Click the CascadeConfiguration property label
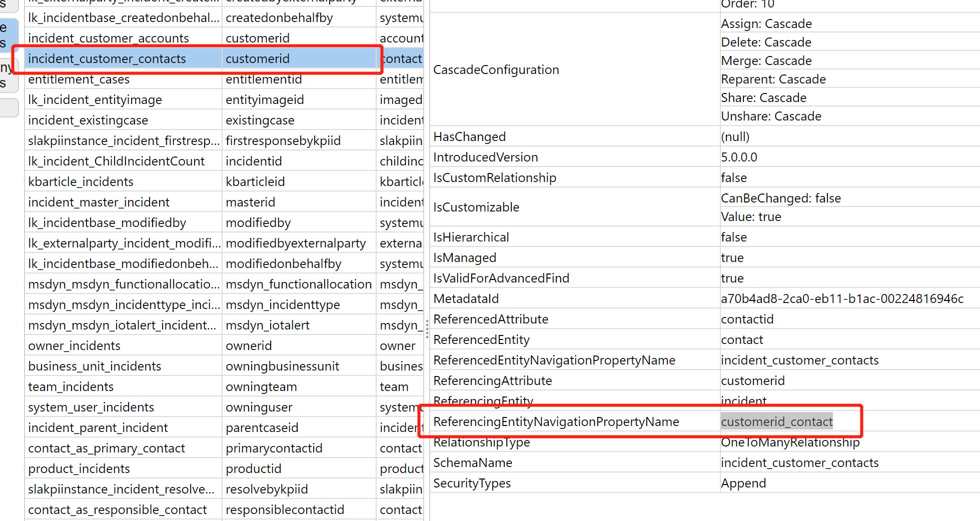 [x=496, y=69]
